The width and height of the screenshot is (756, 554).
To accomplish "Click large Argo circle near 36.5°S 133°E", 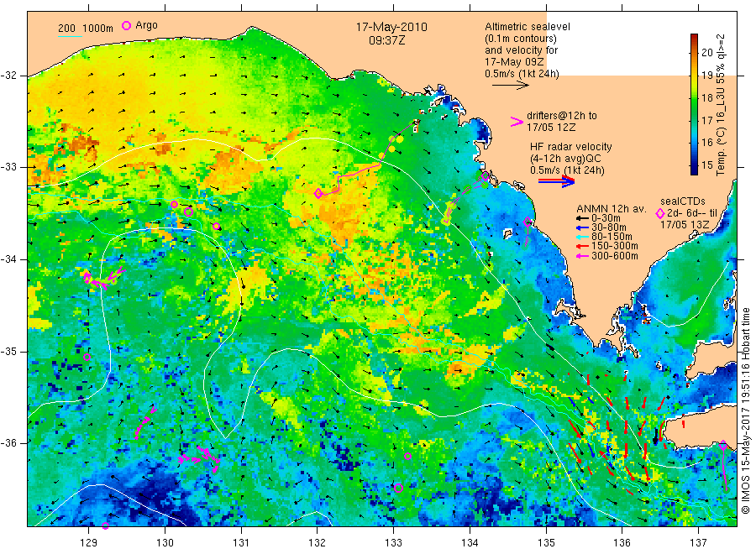I will (398, 488).
